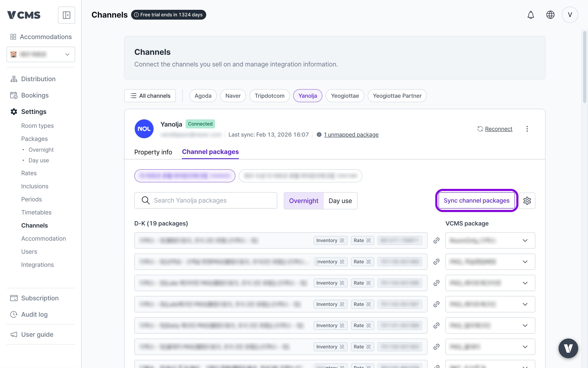Click the Subscription card icon

pos(14,298)
